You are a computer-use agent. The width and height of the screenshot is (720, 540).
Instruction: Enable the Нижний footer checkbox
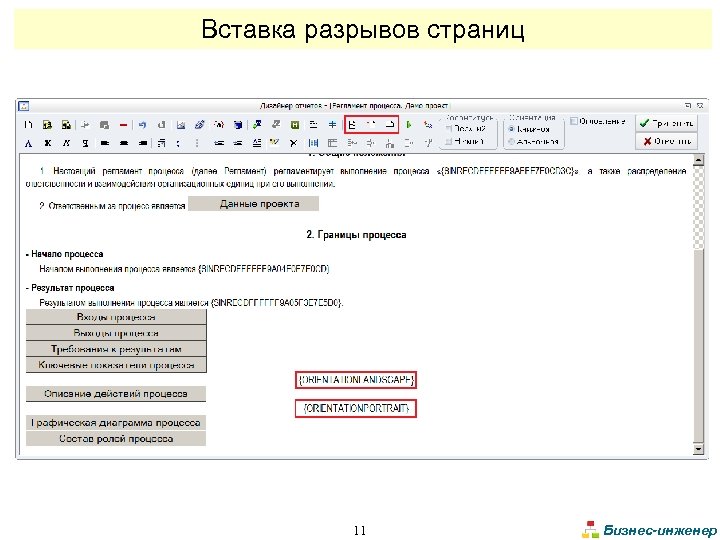pyautogui.click(x=449, y=141)
